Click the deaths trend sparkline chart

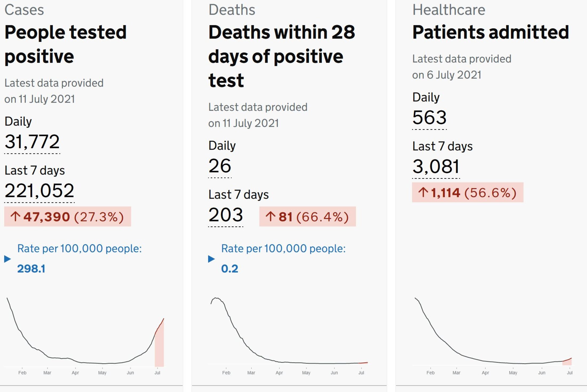coord(289,336)
